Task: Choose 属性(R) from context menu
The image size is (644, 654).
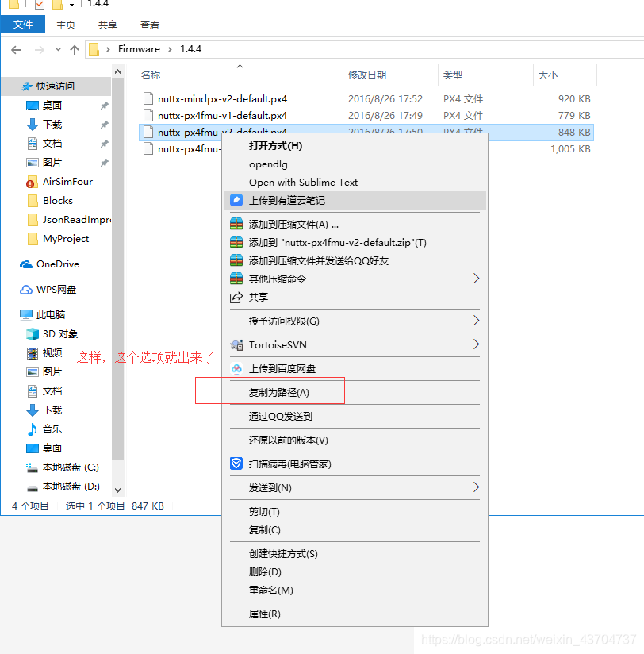Action: [355, 614]
